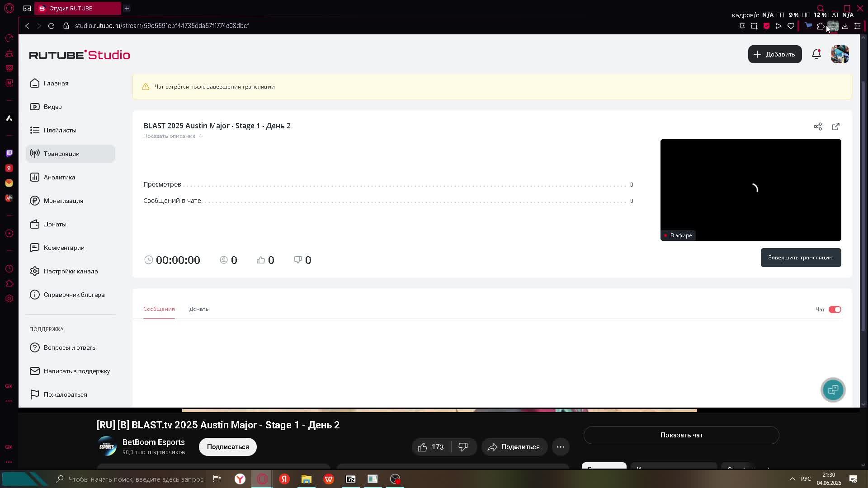The width and height of the screenshot is (868, 488).
Task: Click the BetBoom Esports channel name
Action: point(153,442)
